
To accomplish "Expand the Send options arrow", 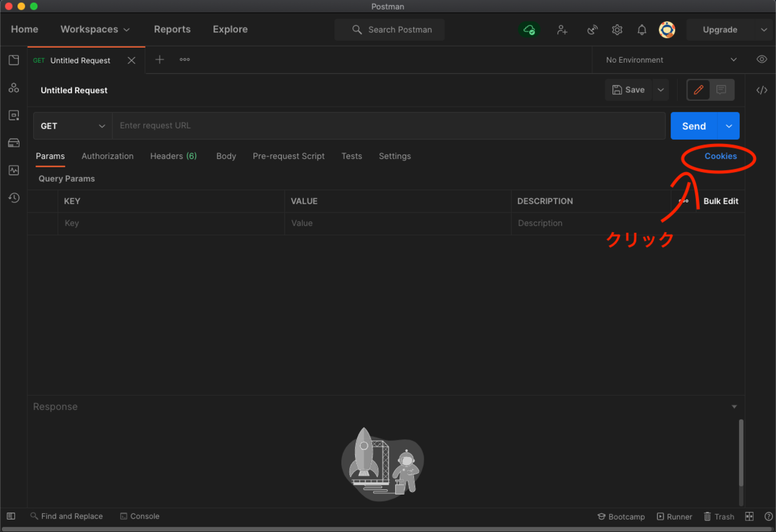I will 729,126.
